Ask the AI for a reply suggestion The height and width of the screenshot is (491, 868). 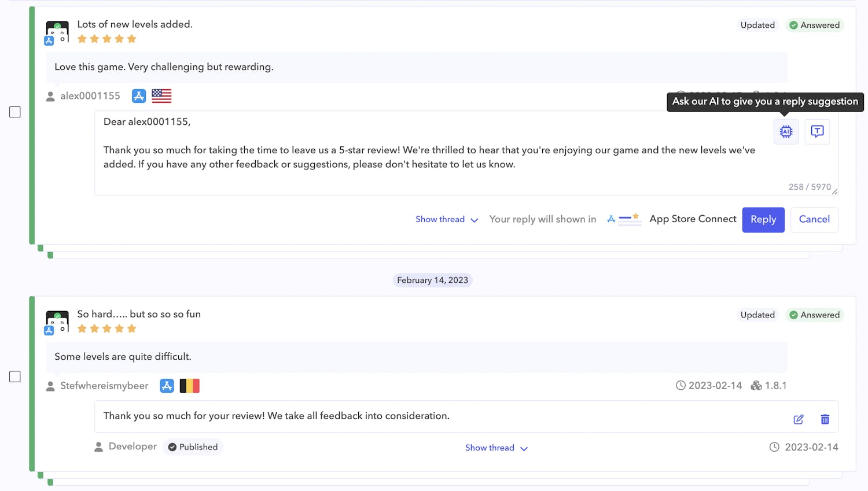pos(786,131)
